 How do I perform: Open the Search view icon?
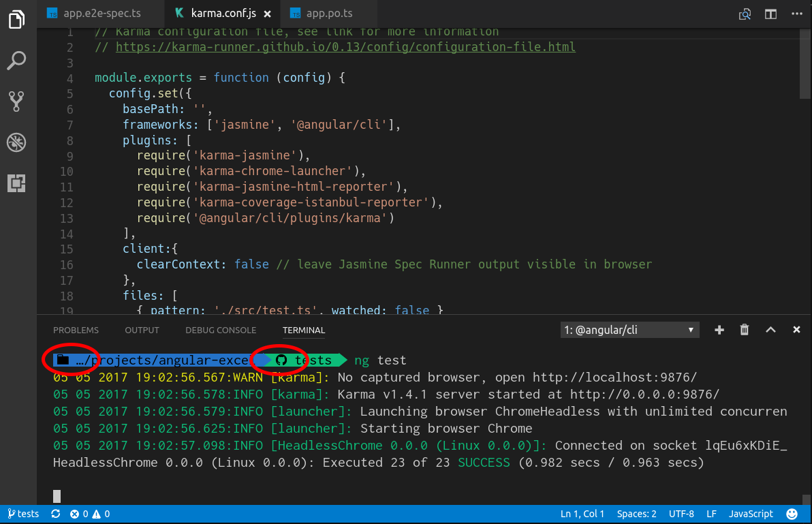(16, 60)
